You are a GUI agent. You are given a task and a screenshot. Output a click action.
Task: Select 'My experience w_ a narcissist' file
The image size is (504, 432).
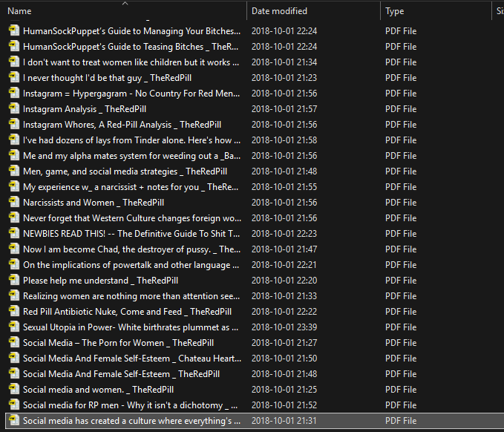click(x=131, y=187)
